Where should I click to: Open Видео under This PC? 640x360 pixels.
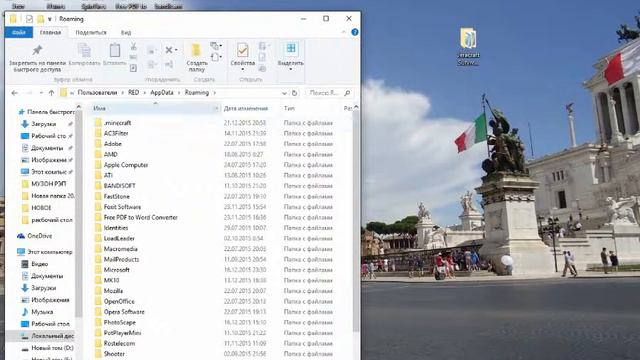pyautogui.click(x=39, y=264)
